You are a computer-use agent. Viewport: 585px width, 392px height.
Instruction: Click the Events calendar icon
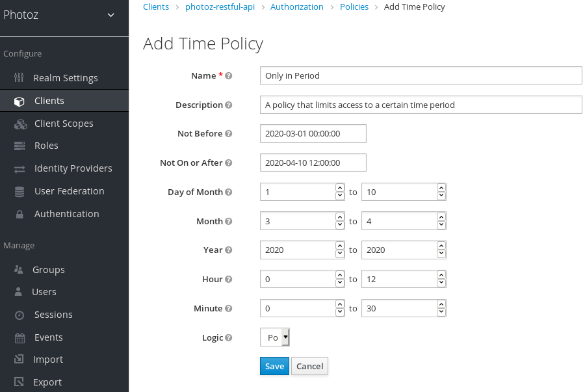(x=19, y=337)
